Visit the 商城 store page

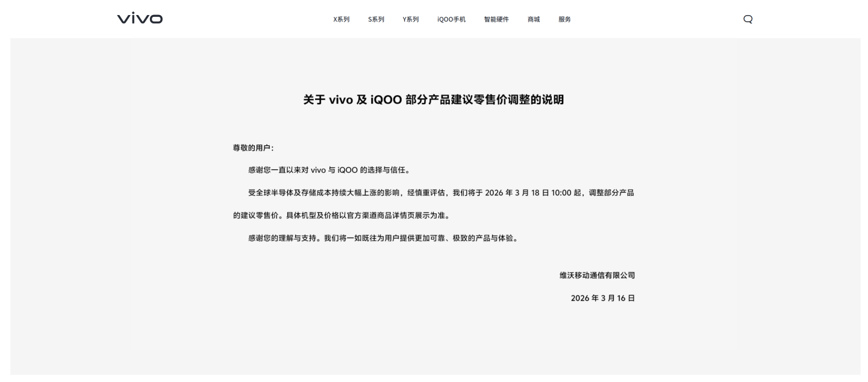[533, 19]
